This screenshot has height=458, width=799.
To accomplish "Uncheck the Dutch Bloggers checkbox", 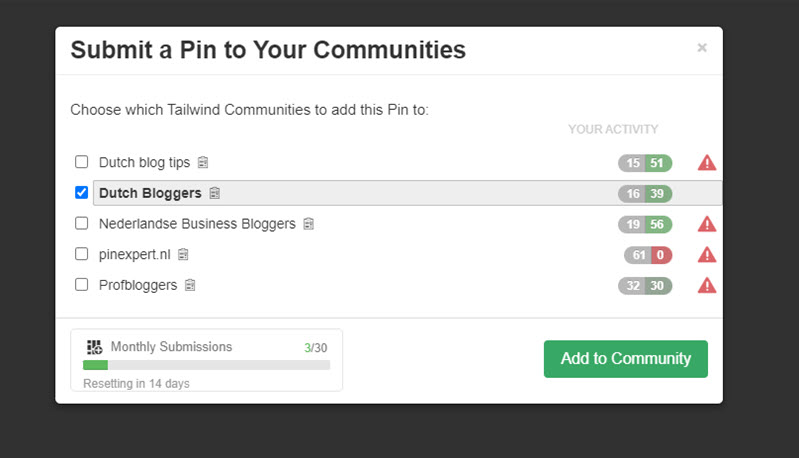I will [82, 193].
